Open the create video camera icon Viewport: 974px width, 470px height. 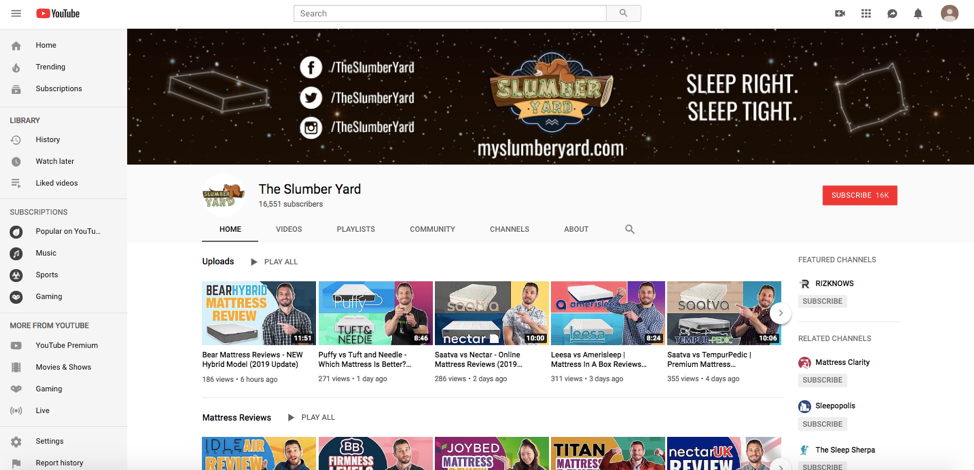click(x=840, y=13)
